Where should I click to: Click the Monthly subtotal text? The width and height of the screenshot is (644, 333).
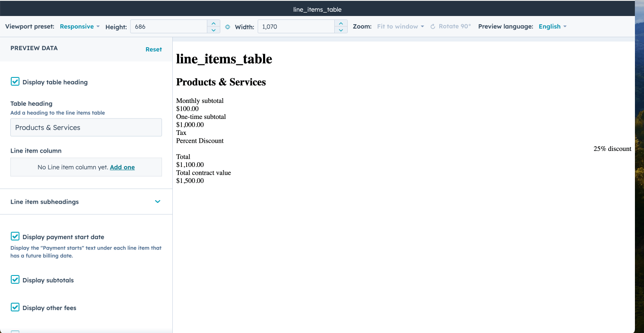pyautogui.click(x=200, y=101)
